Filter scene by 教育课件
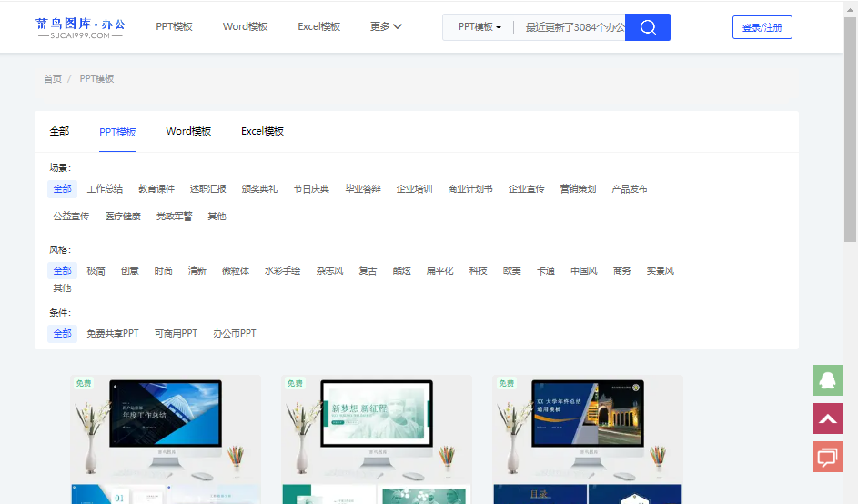Viewport: 858px width, 504px height. (156, 189)
